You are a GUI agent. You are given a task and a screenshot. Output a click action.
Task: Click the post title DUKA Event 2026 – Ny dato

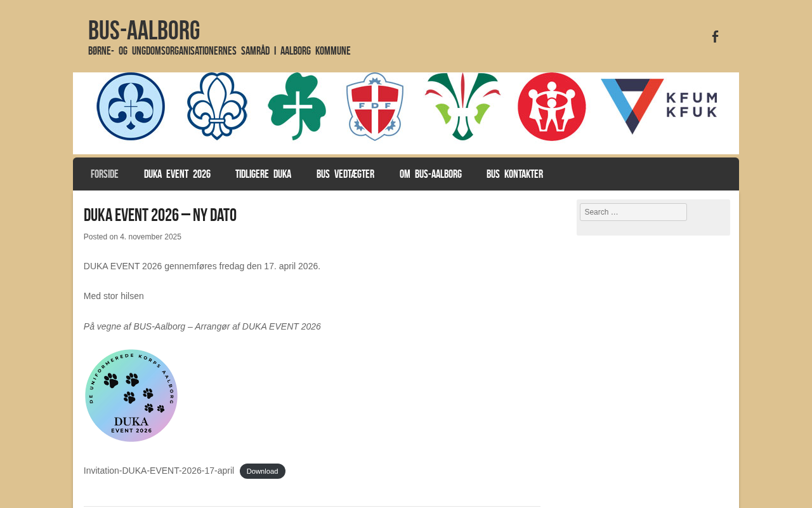pos(160,215)
